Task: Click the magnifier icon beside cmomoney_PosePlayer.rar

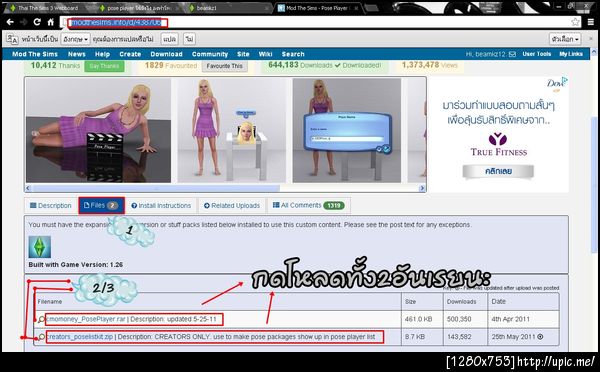Action: (x=41, y=319)
